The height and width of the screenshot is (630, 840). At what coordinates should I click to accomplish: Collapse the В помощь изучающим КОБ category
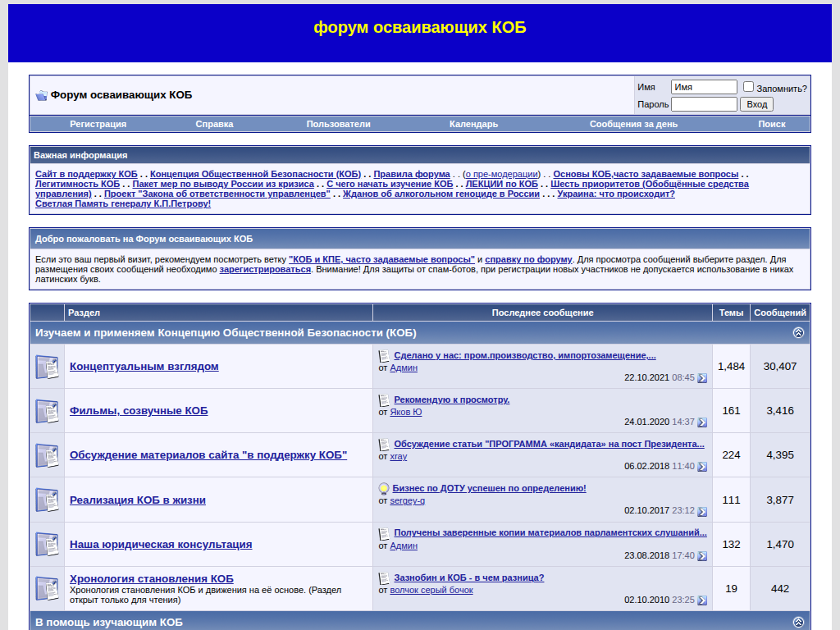pos(798,623)
